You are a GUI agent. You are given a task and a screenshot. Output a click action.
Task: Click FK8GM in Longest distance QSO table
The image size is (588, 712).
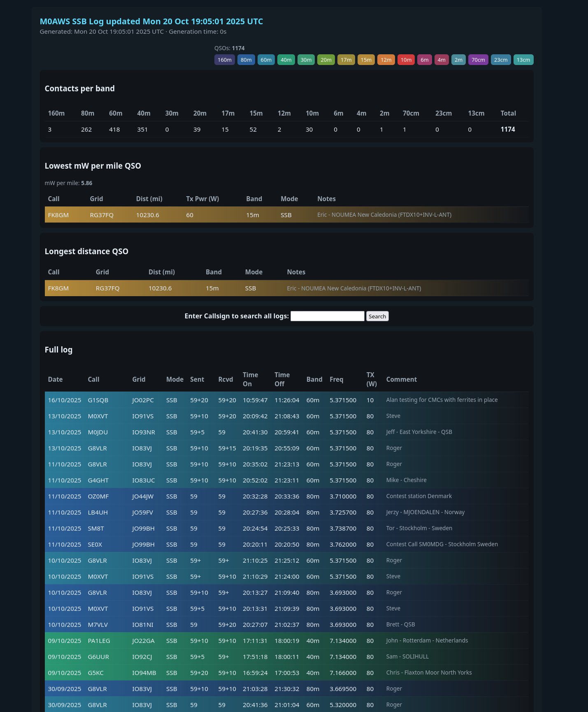pos(58,288)
